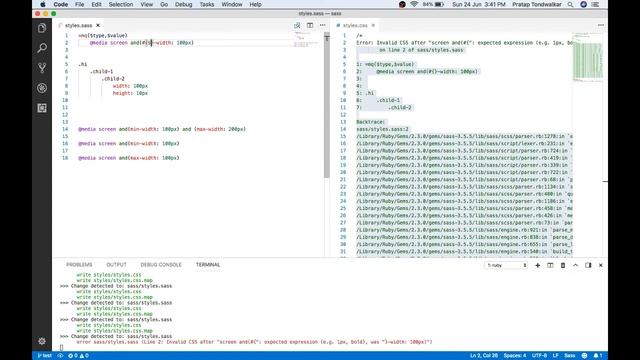
Task: Open Spotlight search in menu bar
Action: [571, 4]
